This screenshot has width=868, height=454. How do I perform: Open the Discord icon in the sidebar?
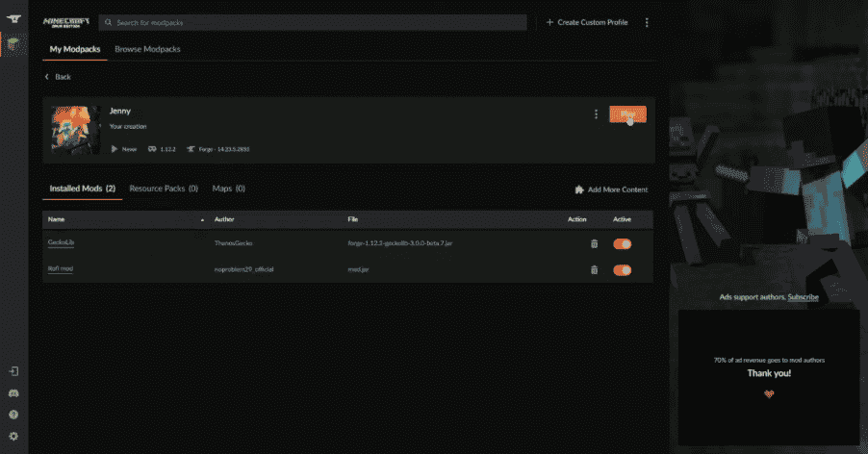tap(13, 393)
